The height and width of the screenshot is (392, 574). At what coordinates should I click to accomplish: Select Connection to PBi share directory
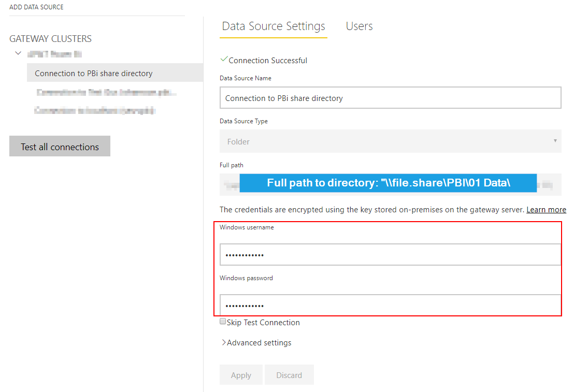[x=94, y=74]
